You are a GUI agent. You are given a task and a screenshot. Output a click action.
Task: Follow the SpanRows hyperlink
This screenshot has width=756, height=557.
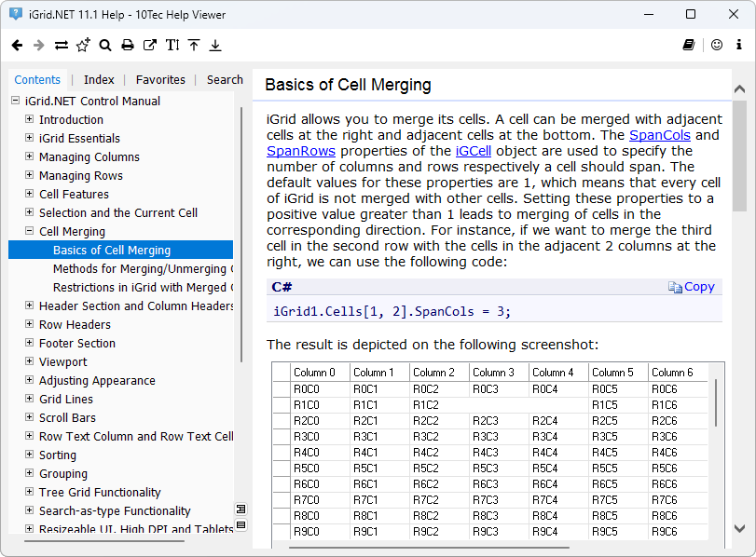[x=301, y=151]
